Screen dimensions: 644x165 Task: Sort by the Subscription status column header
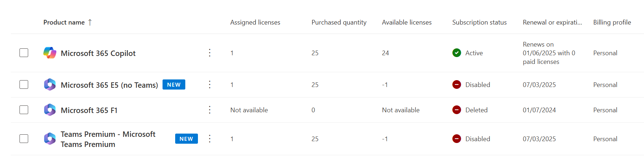tap(479, 22)
